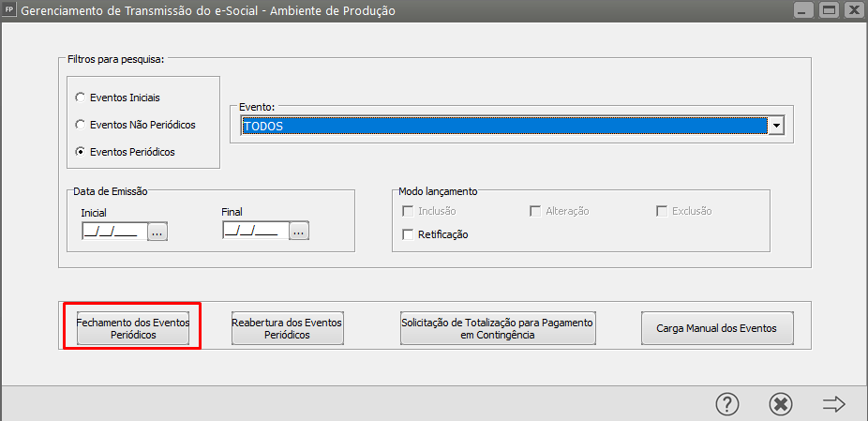Click the Inicial date input field
This screenshot has width=868, height=421.
(x=114, y=232)
